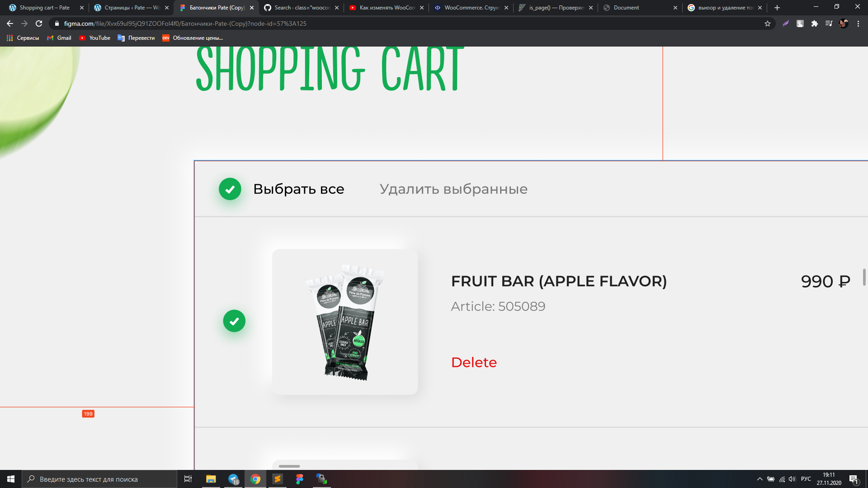Open Windows notification center

coord(854,479)
